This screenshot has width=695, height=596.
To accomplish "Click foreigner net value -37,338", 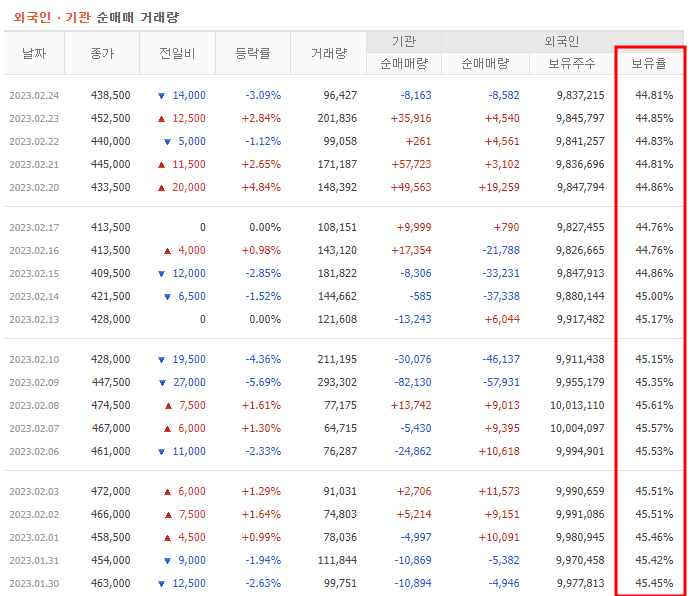I will pyautogui.click(x=501, y=296).
